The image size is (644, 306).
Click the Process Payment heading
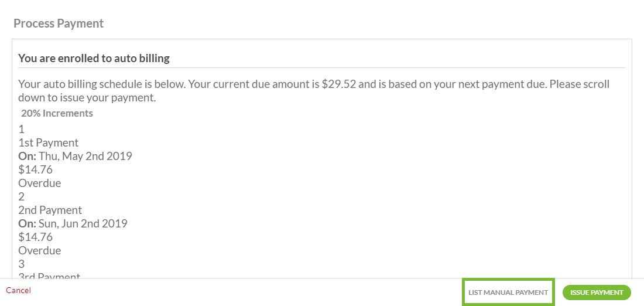click(59, 23)
